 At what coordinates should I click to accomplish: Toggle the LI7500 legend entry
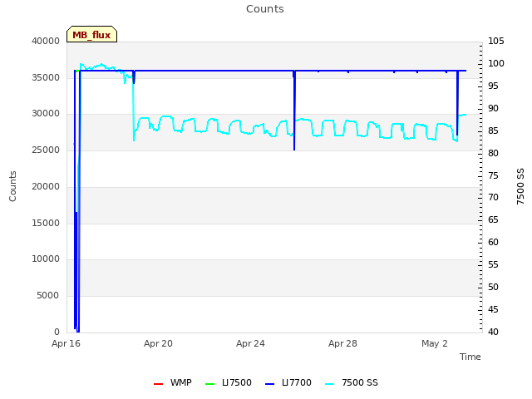tap(229, 382)
